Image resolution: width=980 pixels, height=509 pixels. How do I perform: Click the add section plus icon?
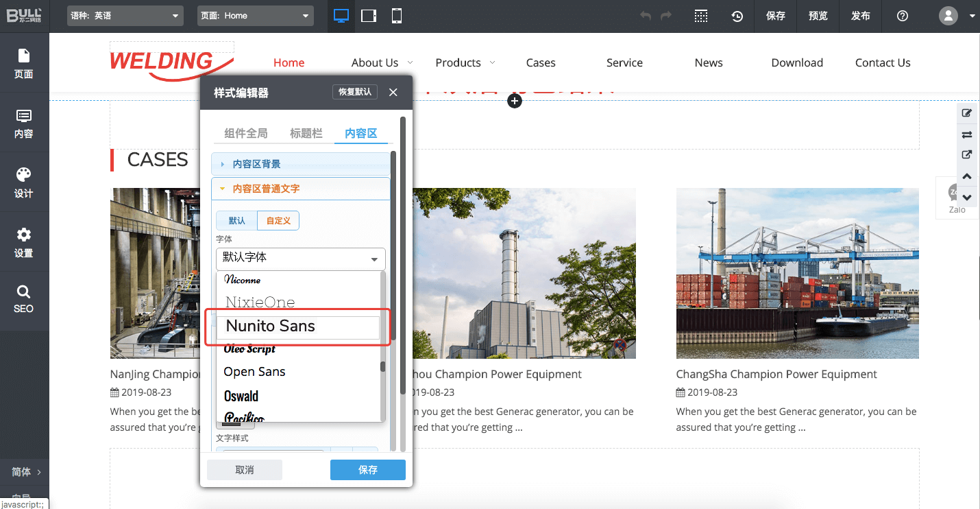click(515, 101)
